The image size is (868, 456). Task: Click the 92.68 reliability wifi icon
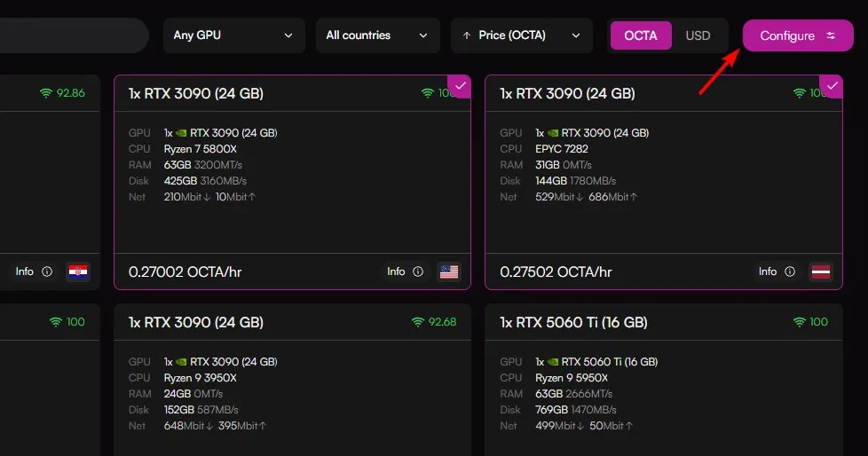click(418, 322)
